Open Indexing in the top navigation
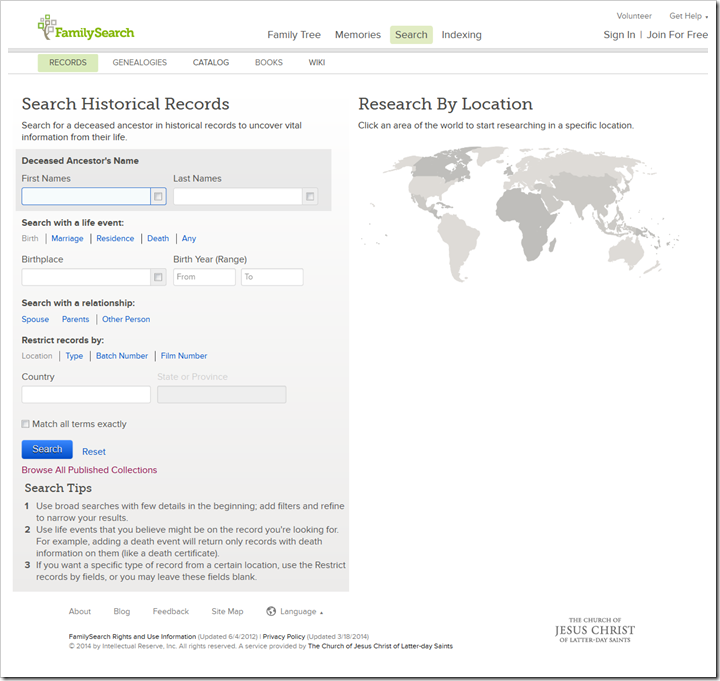 pyautogui.click(x=461, y=35)
